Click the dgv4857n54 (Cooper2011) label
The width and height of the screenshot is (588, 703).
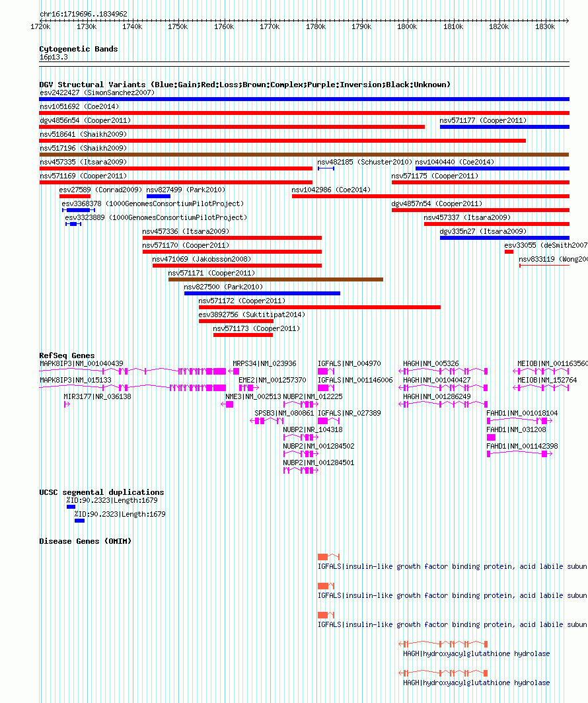tap(437, 204)
